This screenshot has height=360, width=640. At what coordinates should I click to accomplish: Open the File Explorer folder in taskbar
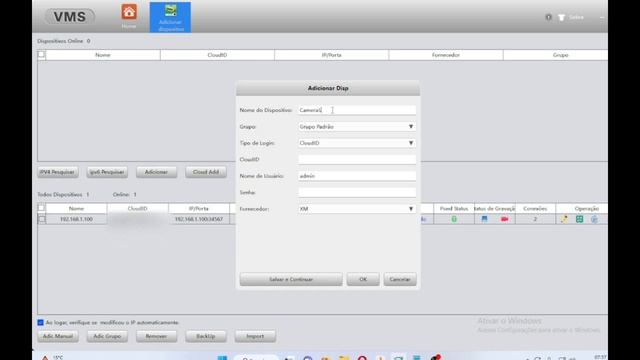(x=344, y=358)
